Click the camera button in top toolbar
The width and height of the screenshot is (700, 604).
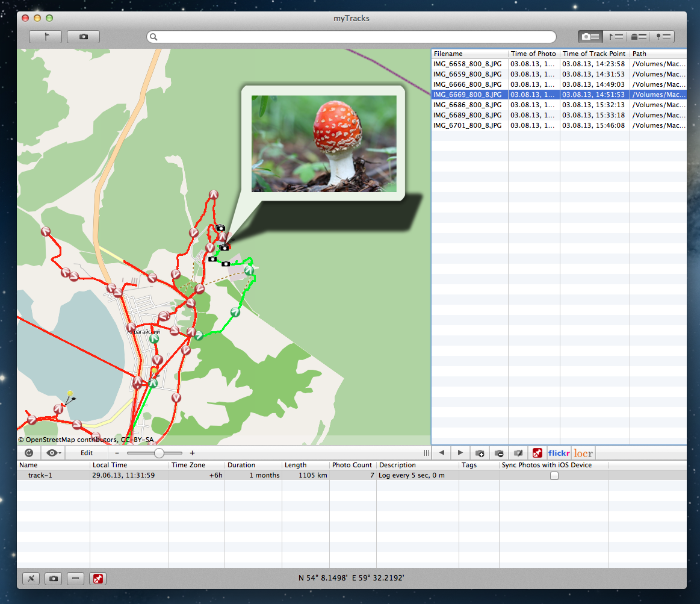[83, 37]
